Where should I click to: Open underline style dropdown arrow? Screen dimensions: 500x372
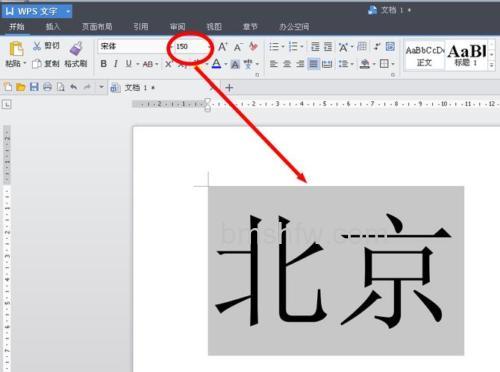[138, 64]
